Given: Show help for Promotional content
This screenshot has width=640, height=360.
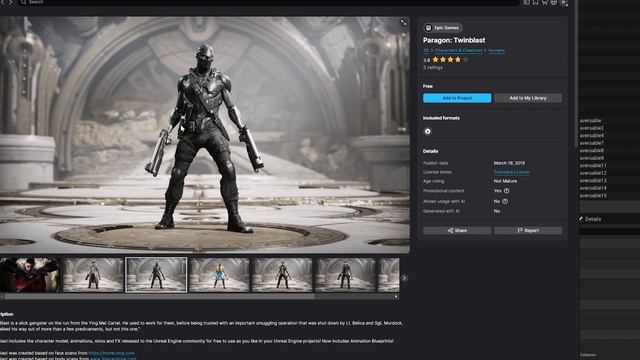Looking at the screenshot, I should 507,191.
